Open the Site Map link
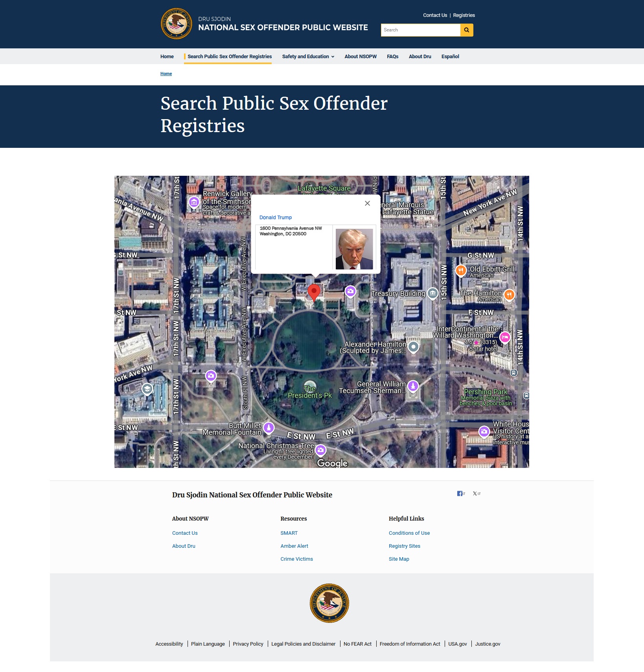The image size is (644, 672). [x=399, y=559]
